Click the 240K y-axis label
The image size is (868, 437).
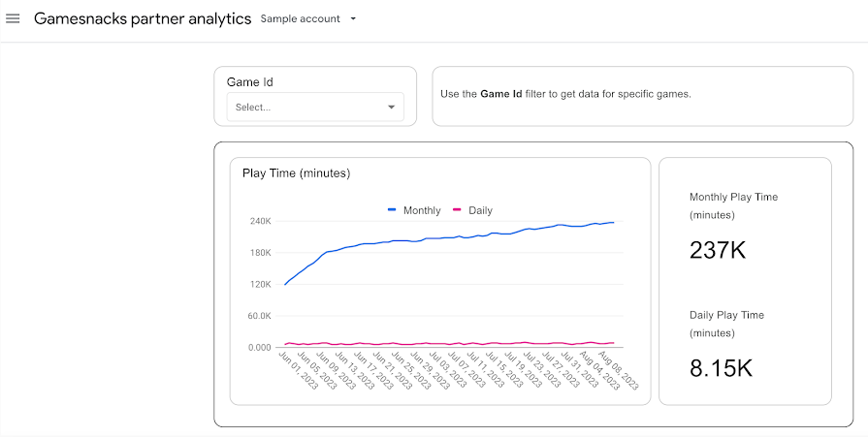260,221
